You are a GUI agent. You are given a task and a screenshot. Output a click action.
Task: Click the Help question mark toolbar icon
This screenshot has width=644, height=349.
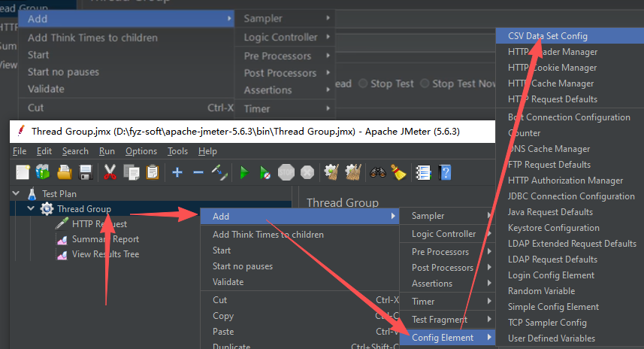tap(445, 172)
